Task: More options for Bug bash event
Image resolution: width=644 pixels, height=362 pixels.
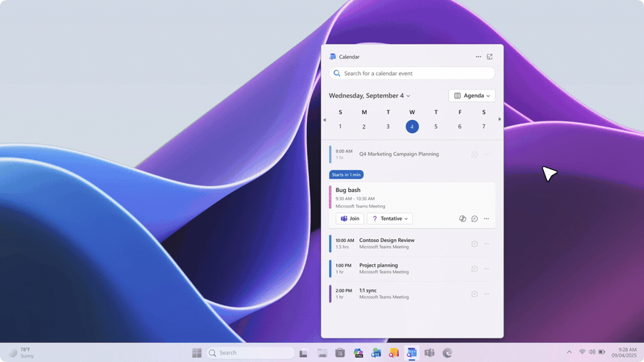Action: click(x=486, y=219)
